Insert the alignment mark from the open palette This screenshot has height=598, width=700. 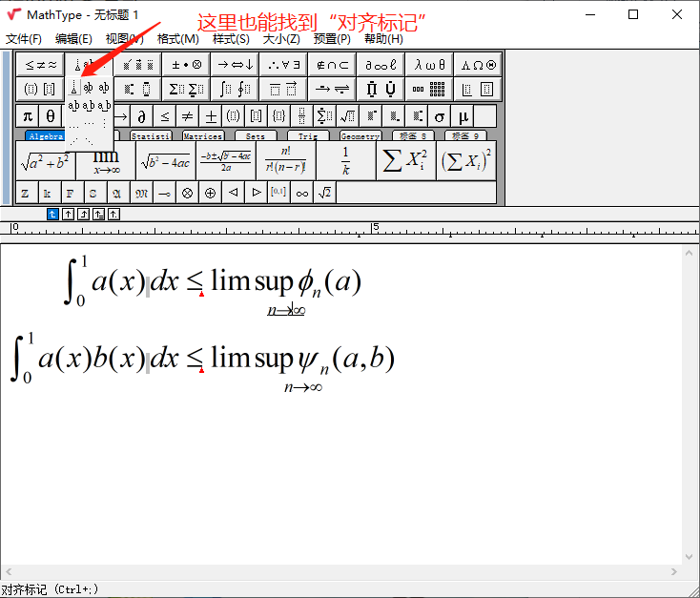click(x=74, y=88)
